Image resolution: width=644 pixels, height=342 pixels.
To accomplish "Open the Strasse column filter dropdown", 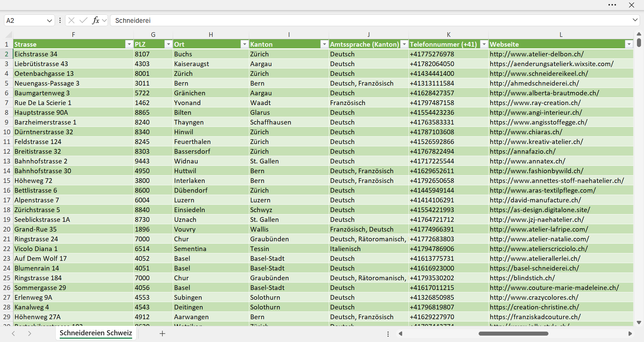I will (129, 44).
